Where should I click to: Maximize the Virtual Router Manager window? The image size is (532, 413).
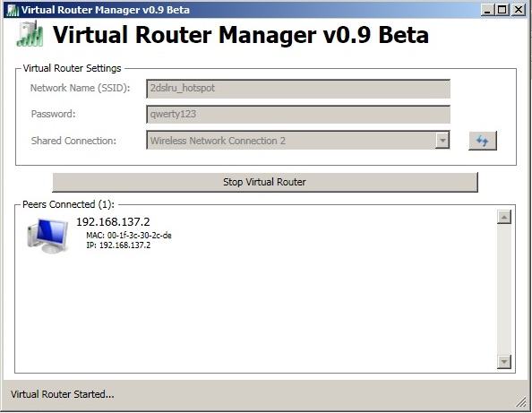tap(502, 10)
